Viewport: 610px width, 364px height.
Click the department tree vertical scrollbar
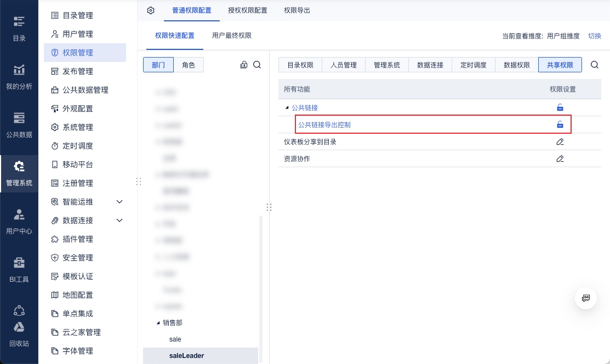pyautogui.click(x=261, y=288)
